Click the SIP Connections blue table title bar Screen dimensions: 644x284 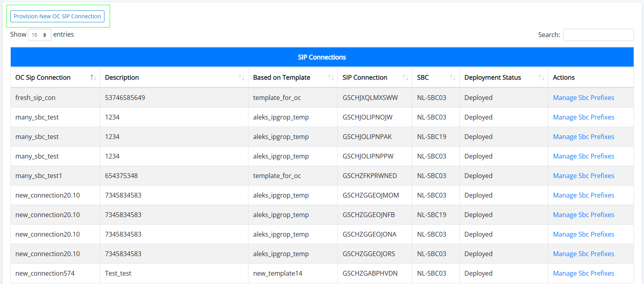322,57
